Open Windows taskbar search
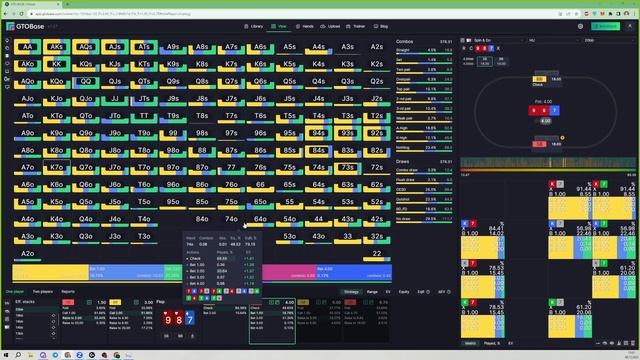 [18, 355]
